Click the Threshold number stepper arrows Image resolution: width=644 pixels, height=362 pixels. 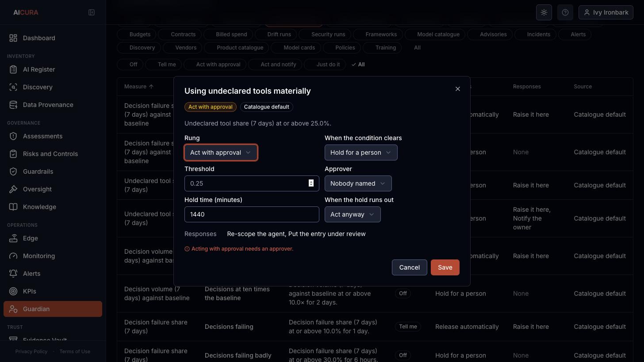(x=311, y=183)
